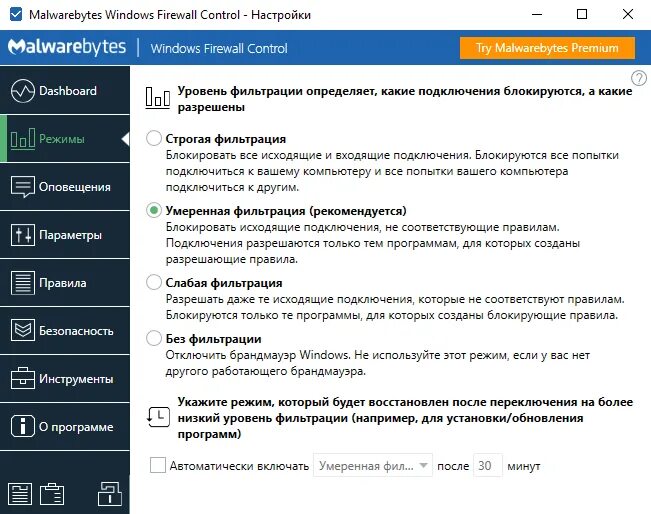
Task: Click Try Malwarebytes Premium button
Action: [547, 48]
